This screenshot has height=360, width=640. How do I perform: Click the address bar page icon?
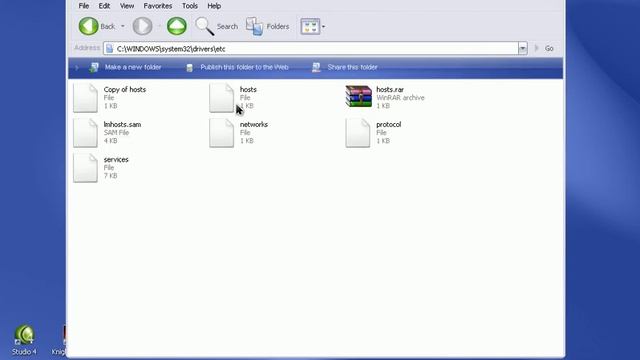109,49
